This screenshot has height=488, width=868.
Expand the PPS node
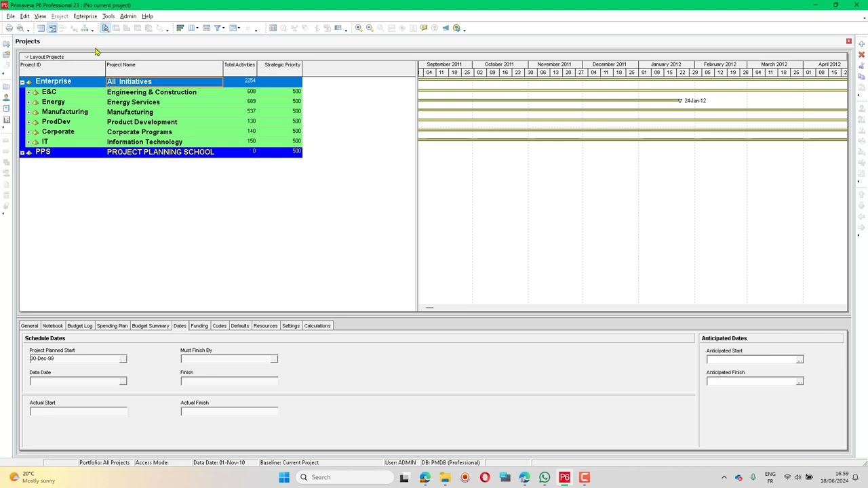(22, 152)
